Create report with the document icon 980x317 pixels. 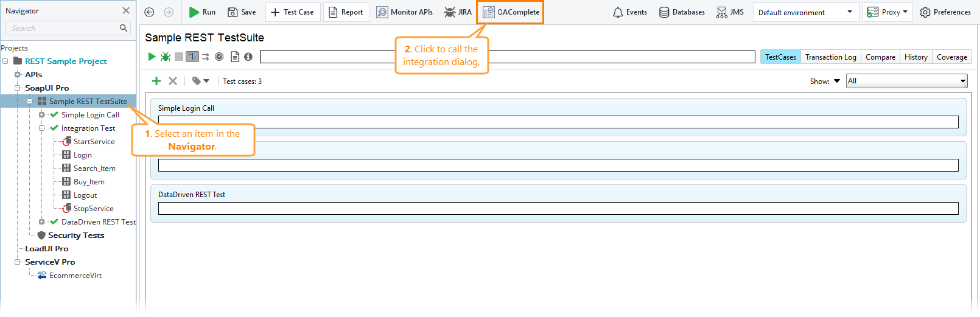[x=235, y=57]
